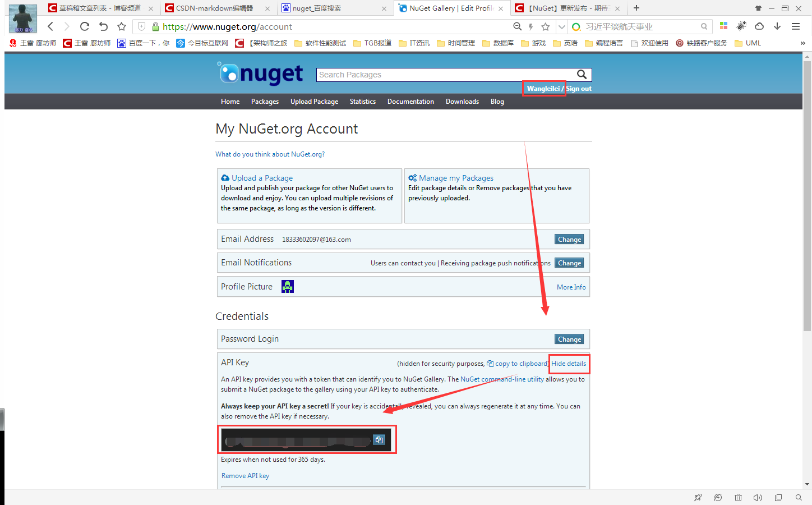812x505 pixels.
Task: Open 数据库 bookmark folder
Action: (498, 43)
